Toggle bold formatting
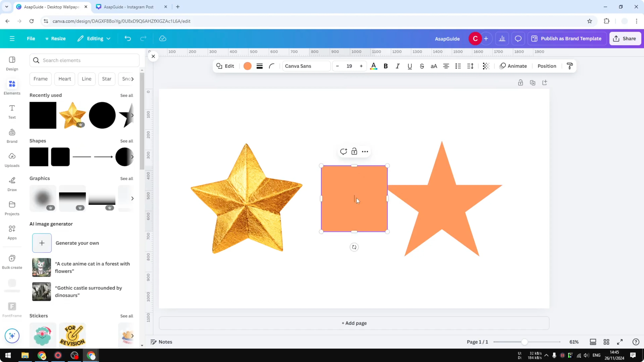Screen dimensions: 644x362 tap(386, 66)
